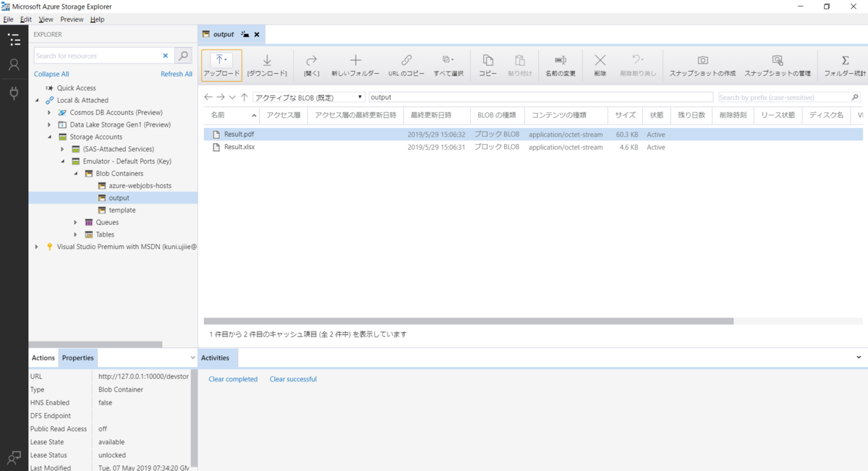Collapse the Blob Containers node
Viewport: 868px width, 471px height.
(x=76, y=174)
